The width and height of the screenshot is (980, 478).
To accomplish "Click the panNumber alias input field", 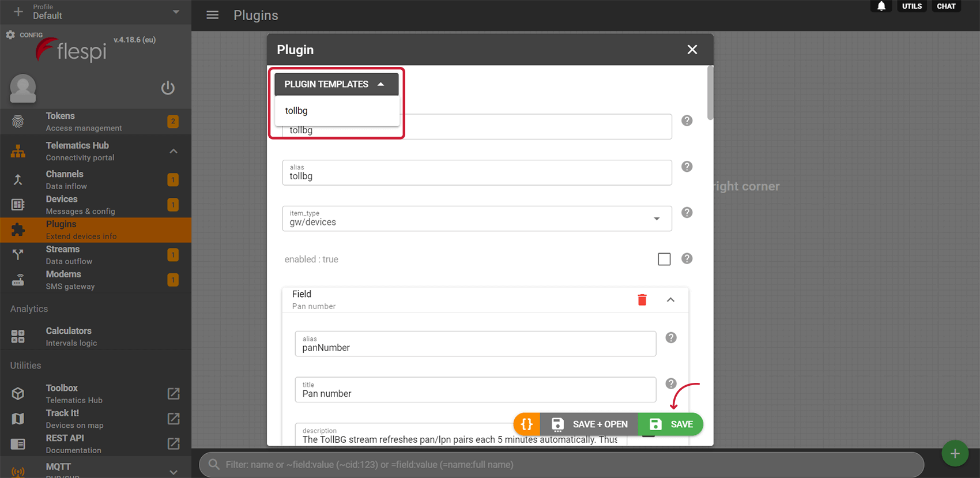I will pos(475,344).
